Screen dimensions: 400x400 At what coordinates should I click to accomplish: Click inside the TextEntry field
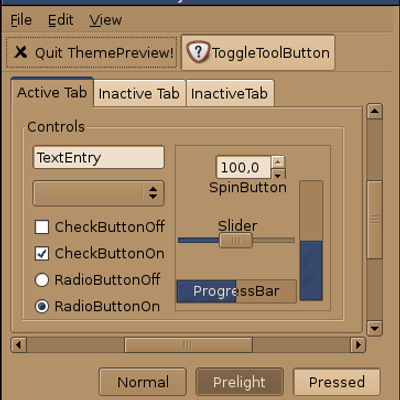coord(99,157)
